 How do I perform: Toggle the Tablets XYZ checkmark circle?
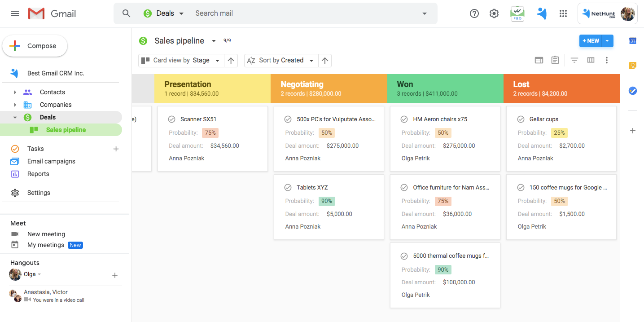(x=288, y=187)
